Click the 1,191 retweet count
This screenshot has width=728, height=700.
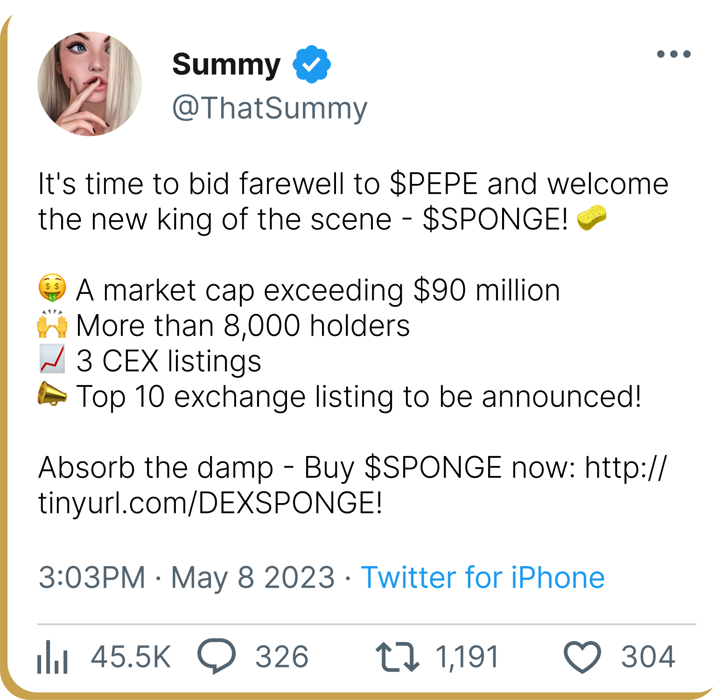tap(467, 657)
